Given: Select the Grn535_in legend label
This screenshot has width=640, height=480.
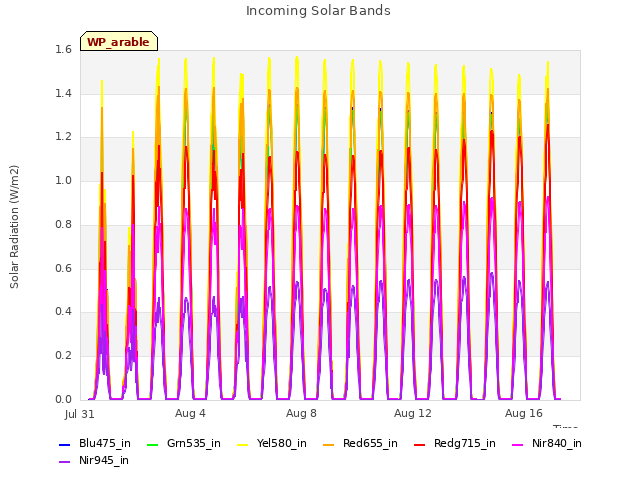Looking at the screenshot, I should (194, 444).
